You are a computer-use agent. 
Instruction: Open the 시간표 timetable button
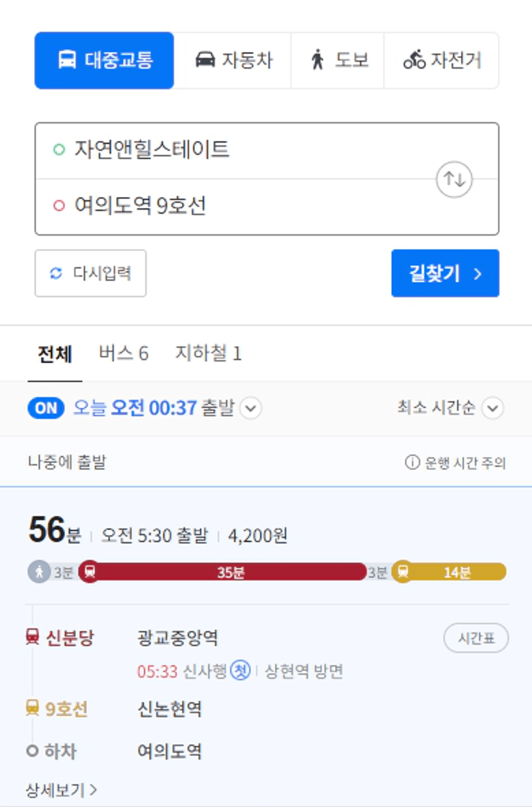[476, 638]
